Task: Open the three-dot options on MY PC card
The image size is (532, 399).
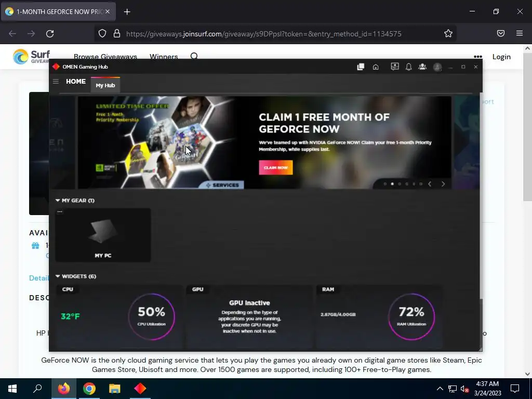Action: (x=60, y=212)
